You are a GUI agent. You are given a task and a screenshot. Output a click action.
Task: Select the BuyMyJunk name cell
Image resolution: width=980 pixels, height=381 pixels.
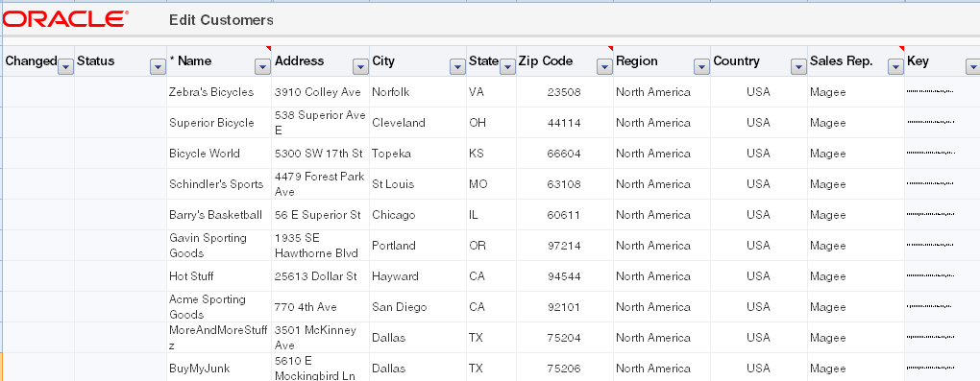click(219, 368)
